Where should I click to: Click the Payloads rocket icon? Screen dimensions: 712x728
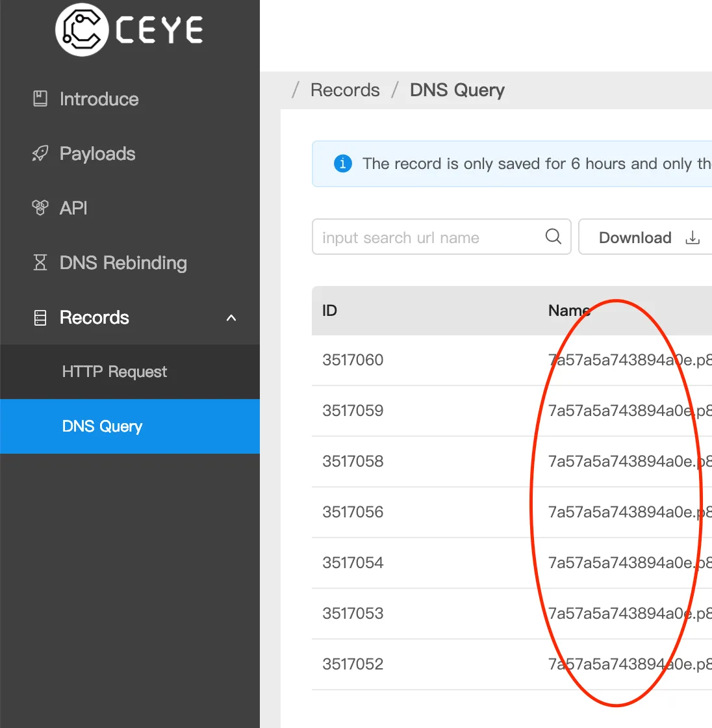(x=40, y=153)
